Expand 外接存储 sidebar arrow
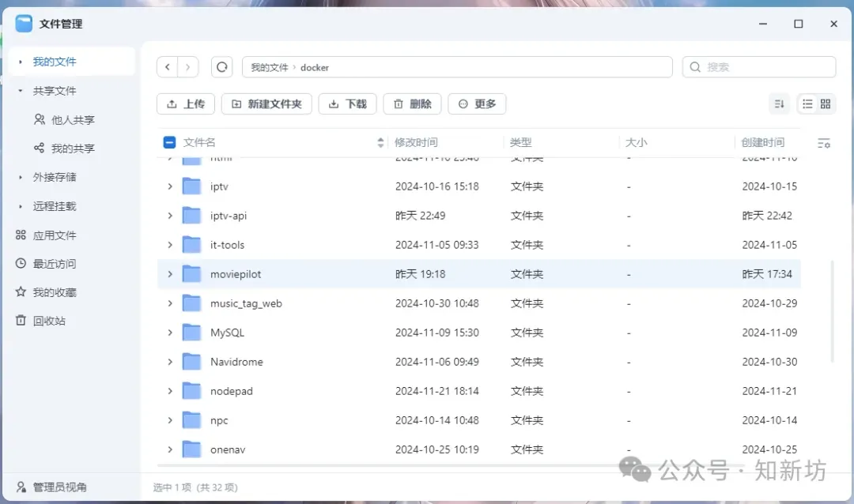 (x=20, y=178)
